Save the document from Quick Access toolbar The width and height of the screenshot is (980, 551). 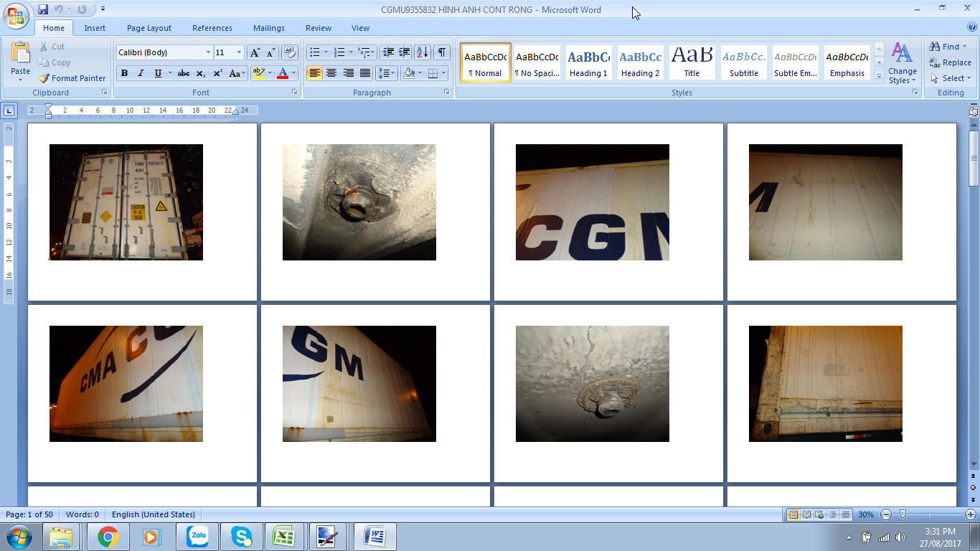(x=43, y=9)
